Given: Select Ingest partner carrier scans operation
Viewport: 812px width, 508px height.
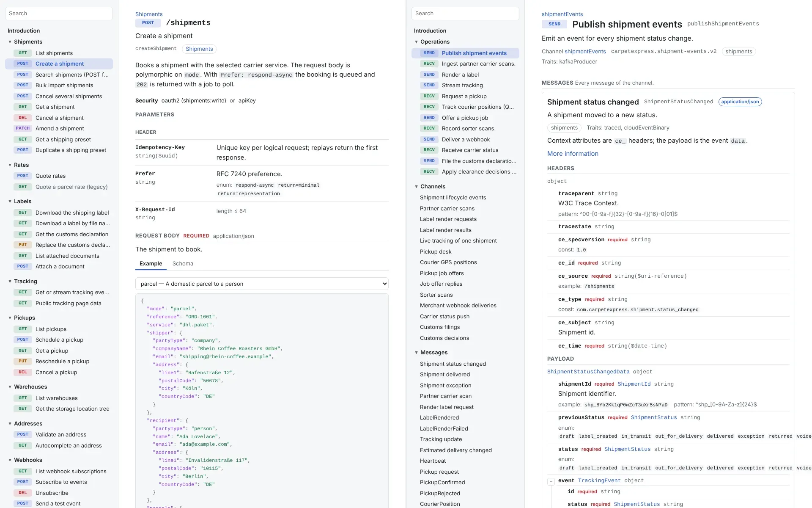Looking at the screenshot, I should (465, 63).
